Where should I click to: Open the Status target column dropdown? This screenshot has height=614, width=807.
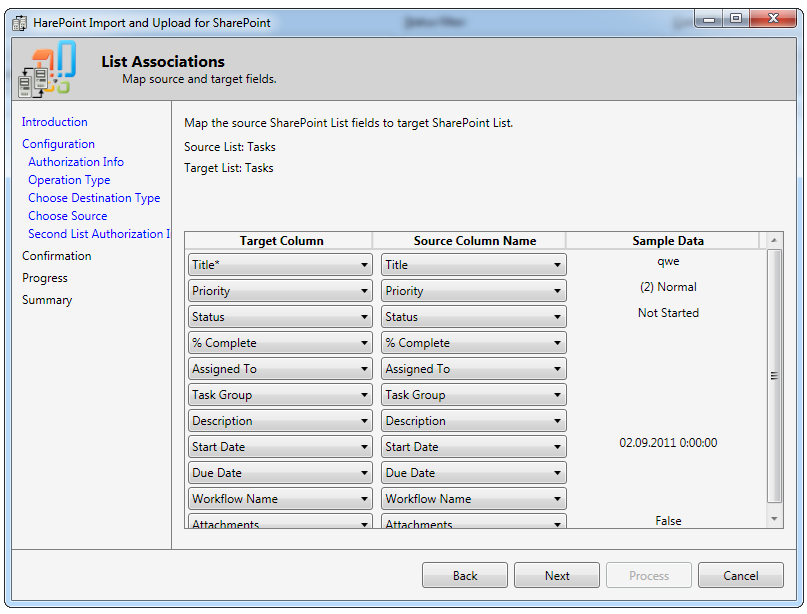[x=279, y=317]
